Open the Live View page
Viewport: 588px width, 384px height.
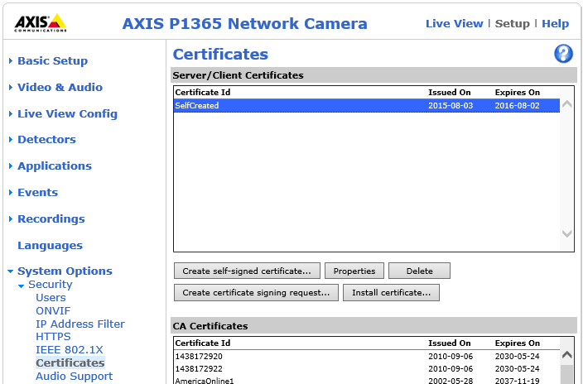coord(454,24)
